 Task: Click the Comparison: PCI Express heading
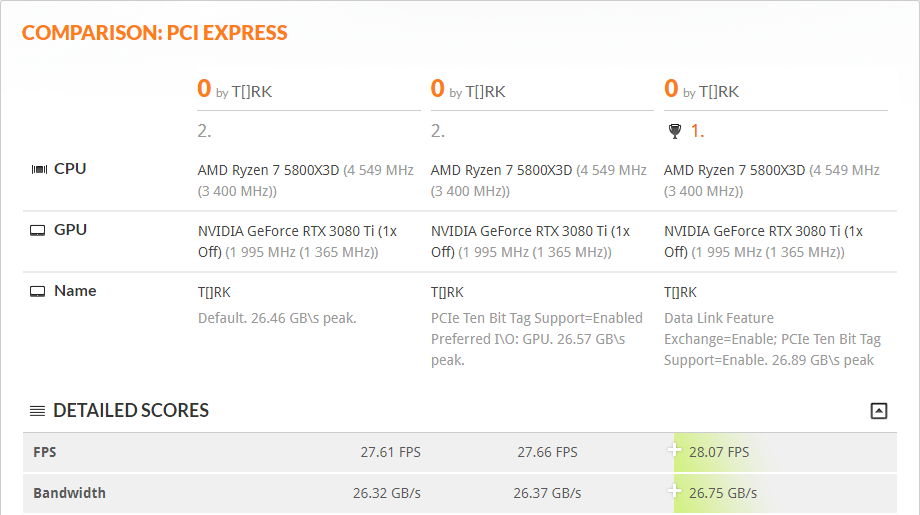[155, 33]
